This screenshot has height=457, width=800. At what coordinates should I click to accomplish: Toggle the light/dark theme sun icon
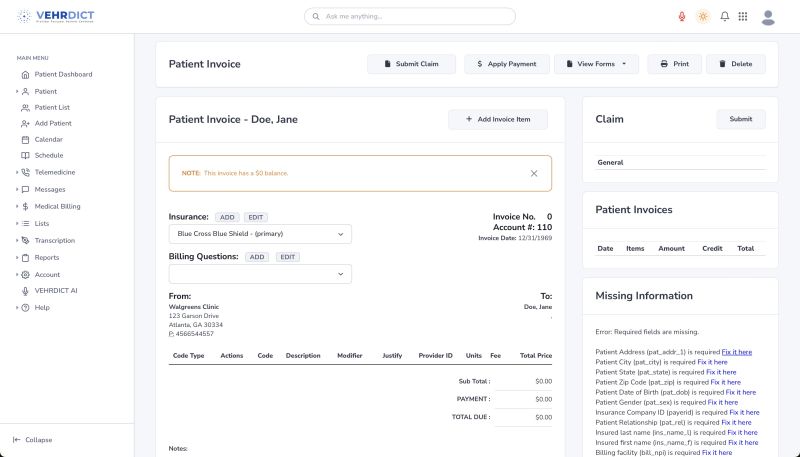703,16
